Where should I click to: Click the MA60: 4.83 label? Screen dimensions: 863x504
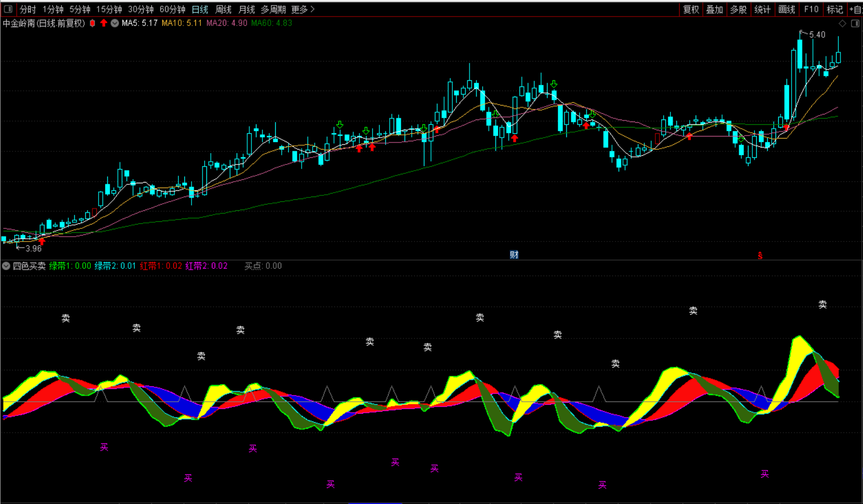point(272,23)
